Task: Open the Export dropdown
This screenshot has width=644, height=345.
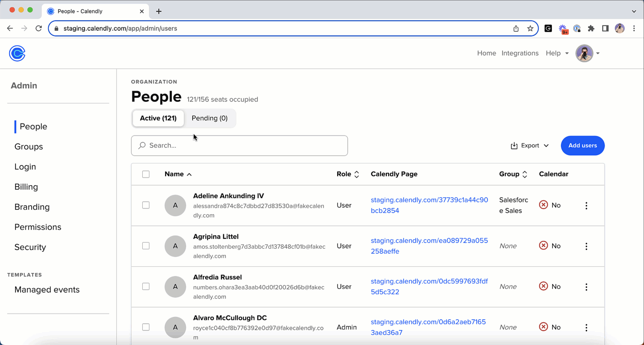Action: tap(529, 146)
